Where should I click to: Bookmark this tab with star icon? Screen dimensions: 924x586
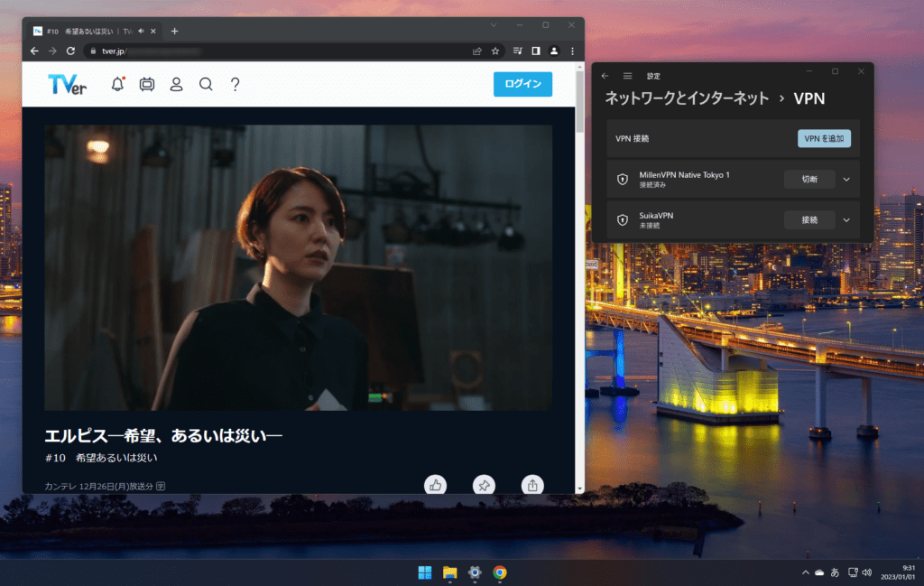tap(495, 51)
